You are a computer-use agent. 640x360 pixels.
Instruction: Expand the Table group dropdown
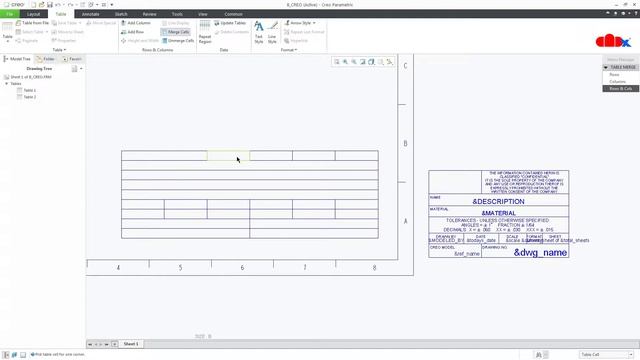click(x=59, y=50)
